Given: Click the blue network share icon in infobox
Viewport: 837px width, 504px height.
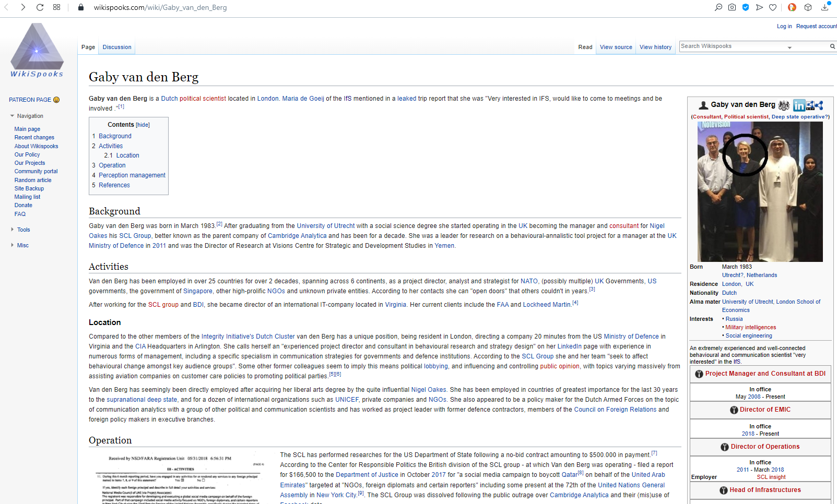Looking at the screenshot, I should click(819, 105).
